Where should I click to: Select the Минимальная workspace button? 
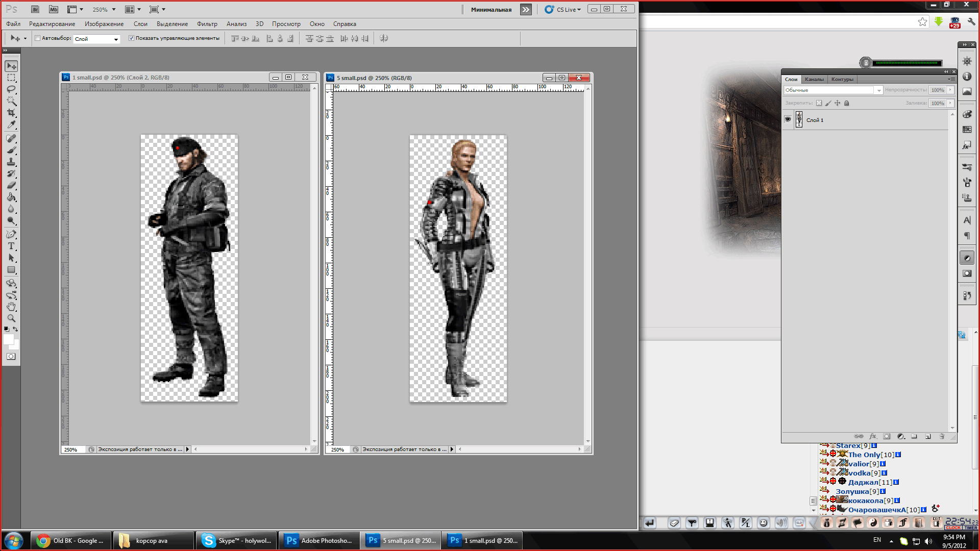tap(491, 10)
